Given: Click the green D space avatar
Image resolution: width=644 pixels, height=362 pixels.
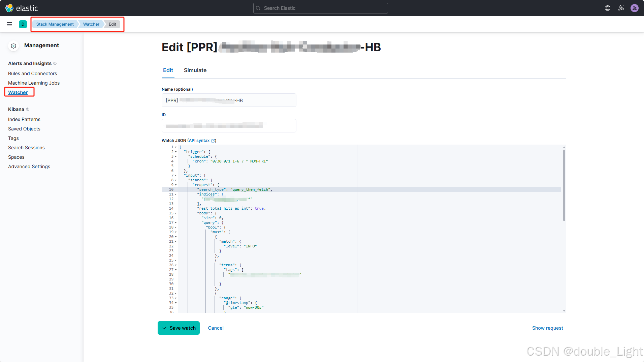Looking at the screenshot, I should (x=23, y=24).
